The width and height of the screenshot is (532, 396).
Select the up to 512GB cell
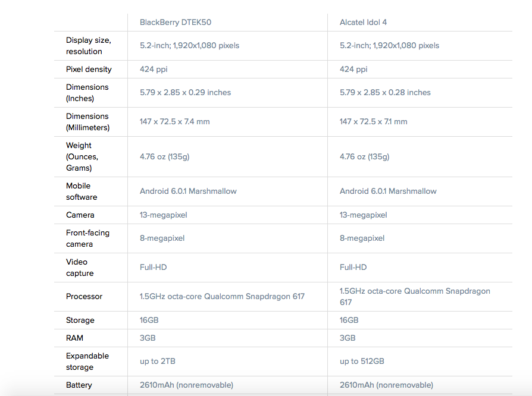click(x=362, y=362)
